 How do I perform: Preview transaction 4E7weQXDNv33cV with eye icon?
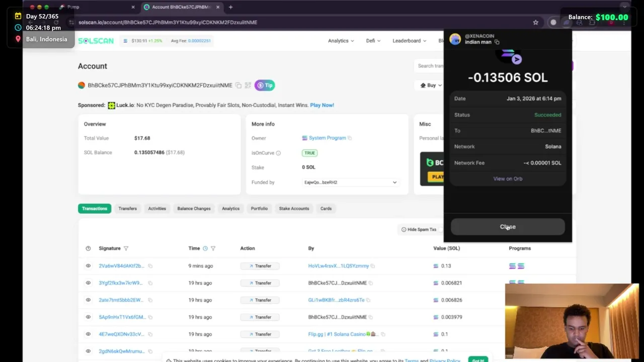[x=88, y=334]
